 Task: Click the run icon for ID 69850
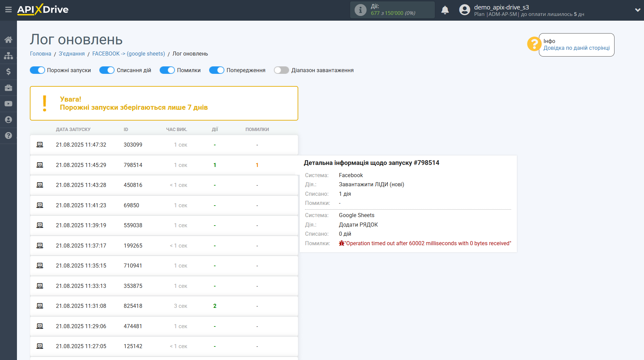pyautogui.click(x=40, y=205)
